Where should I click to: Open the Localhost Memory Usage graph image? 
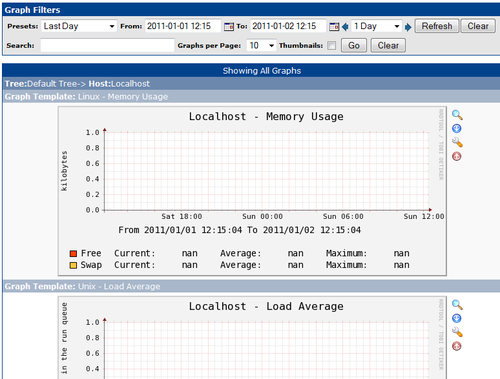[x=252, y=191]
